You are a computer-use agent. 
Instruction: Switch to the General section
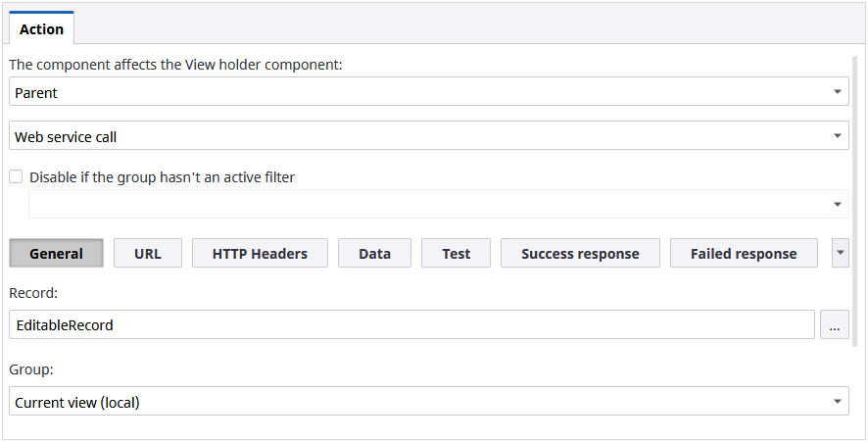[56, 254]
